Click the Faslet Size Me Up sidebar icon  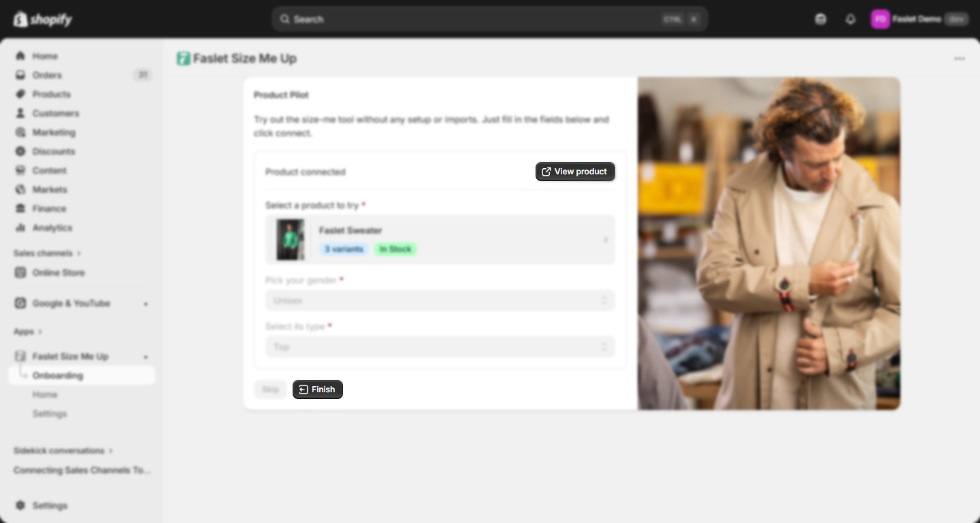(x=20, y=356)
